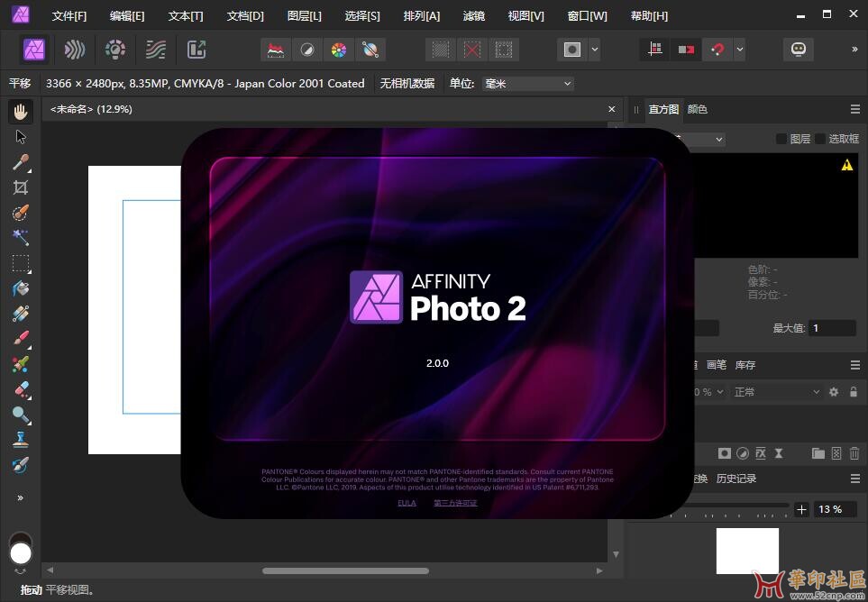868x602 pixels.
Task: Switch to the 颜色 tab
Action: click(697, 110)
